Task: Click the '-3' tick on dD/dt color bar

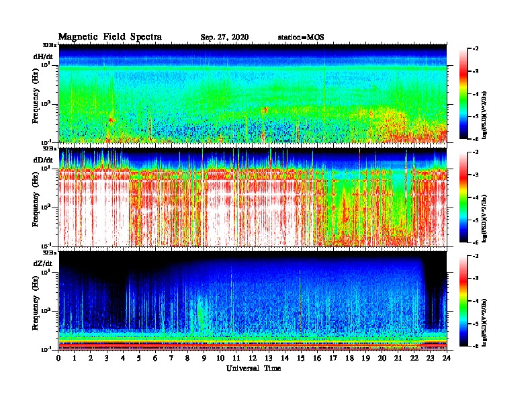Action: 476,175
